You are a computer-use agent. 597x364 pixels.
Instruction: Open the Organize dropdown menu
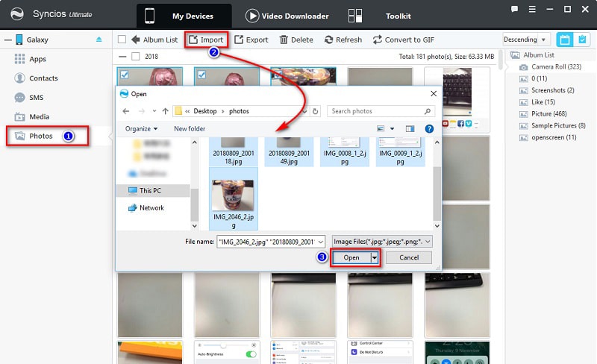(141, 128)
